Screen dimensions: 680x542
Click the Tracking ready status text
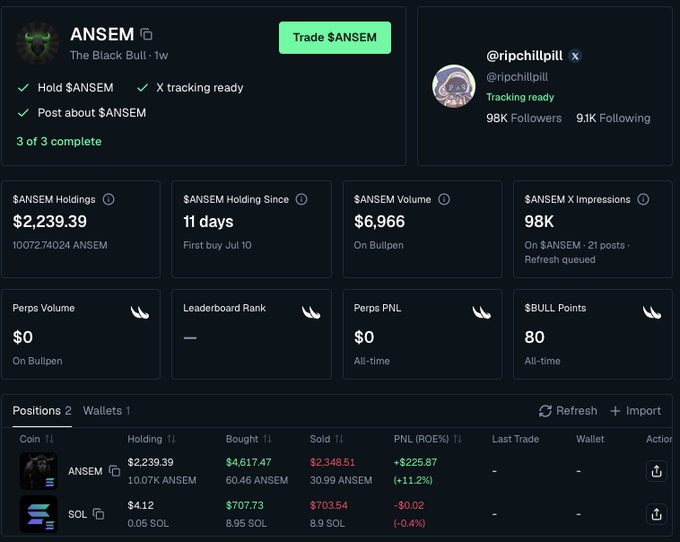coord(520,97)
